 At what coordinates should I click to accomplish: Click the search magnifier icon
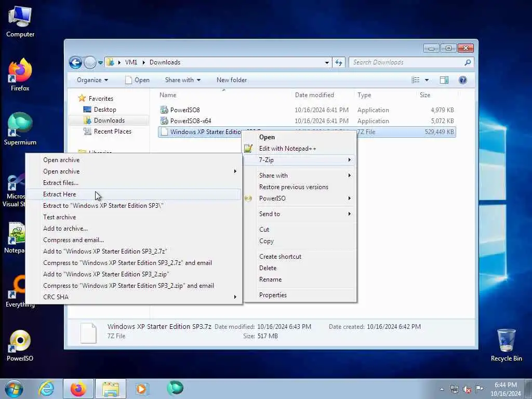[x=468, y=62]
